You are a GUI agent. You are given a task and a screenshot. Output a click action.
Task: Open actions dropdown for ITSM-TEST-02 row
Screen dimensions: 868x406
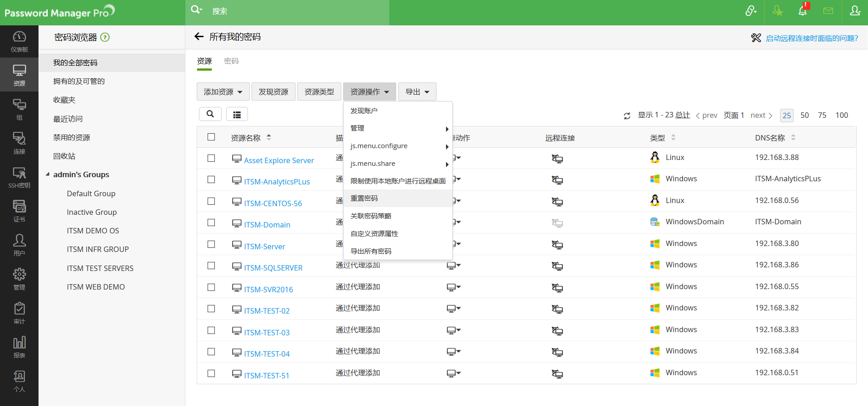pyautogui.click(x=453, y=309)
